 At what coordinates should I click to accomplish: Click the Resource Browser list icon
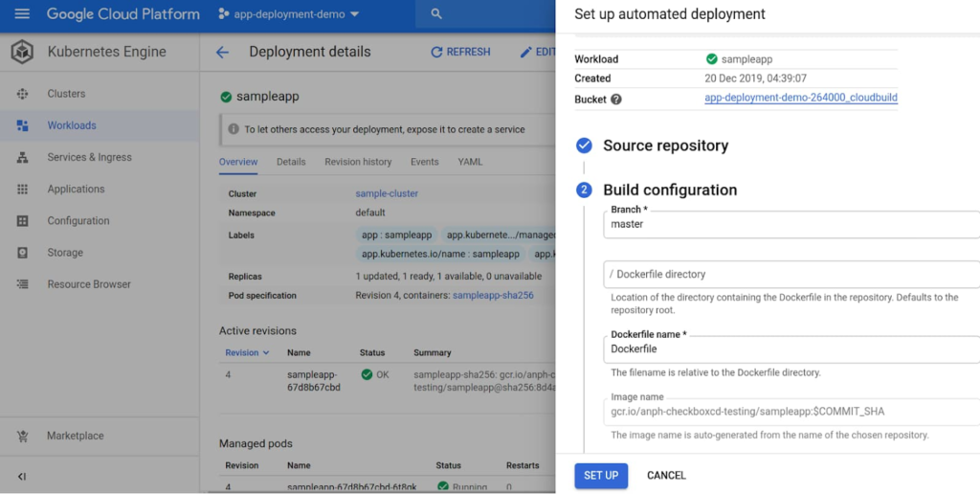pyautogui.click(x=23, y=284)
